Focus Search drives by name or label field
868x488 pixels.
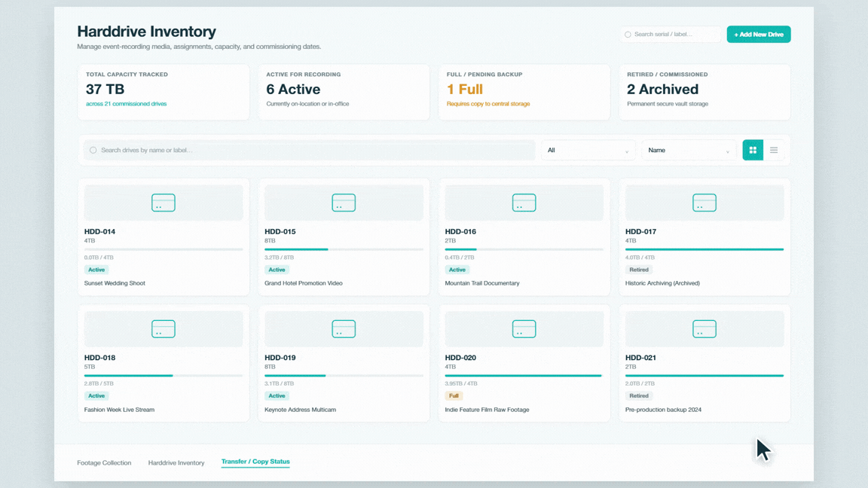click(310, 150)
